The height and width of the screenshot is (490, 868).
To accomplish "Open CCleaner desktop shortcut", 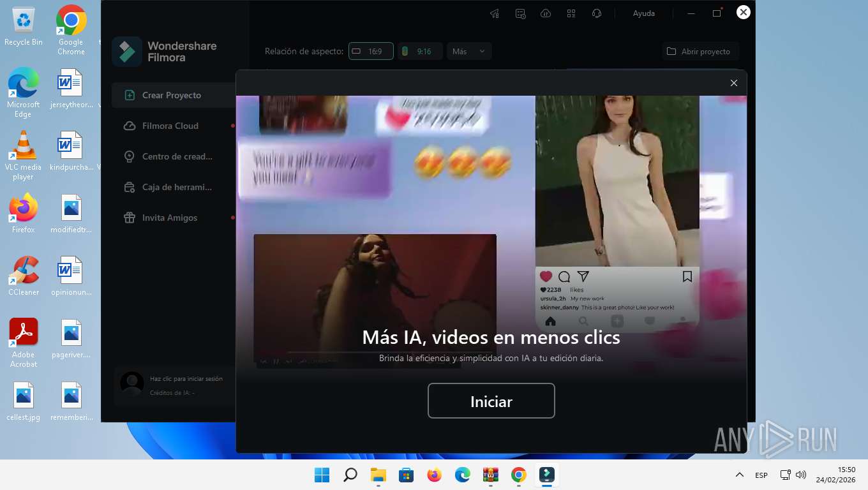I will coord(24,276).
